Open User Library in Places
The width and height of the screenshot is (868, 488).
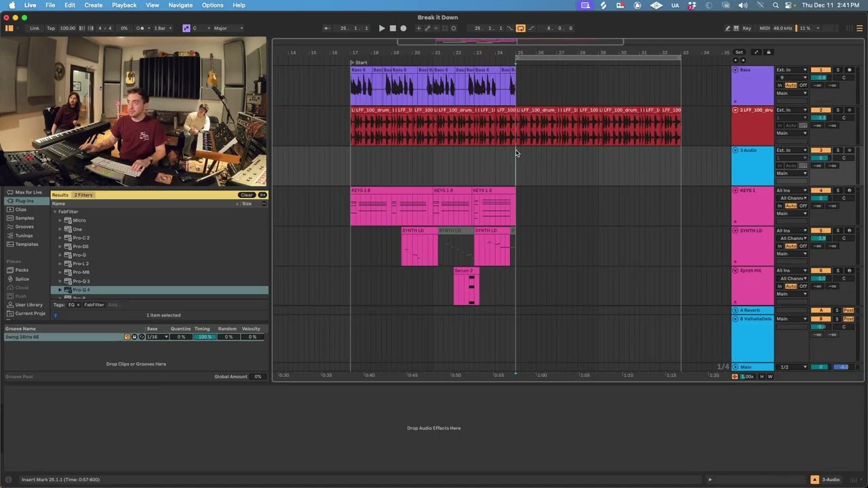pyautogui.click(x=28, y=305)
